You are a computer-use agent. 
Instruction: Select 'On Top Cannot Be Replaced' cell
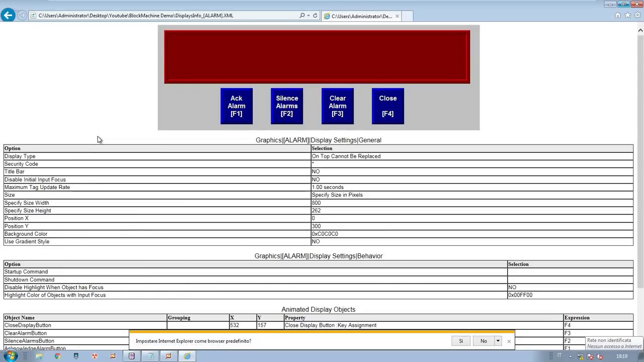tap(472, 156)
